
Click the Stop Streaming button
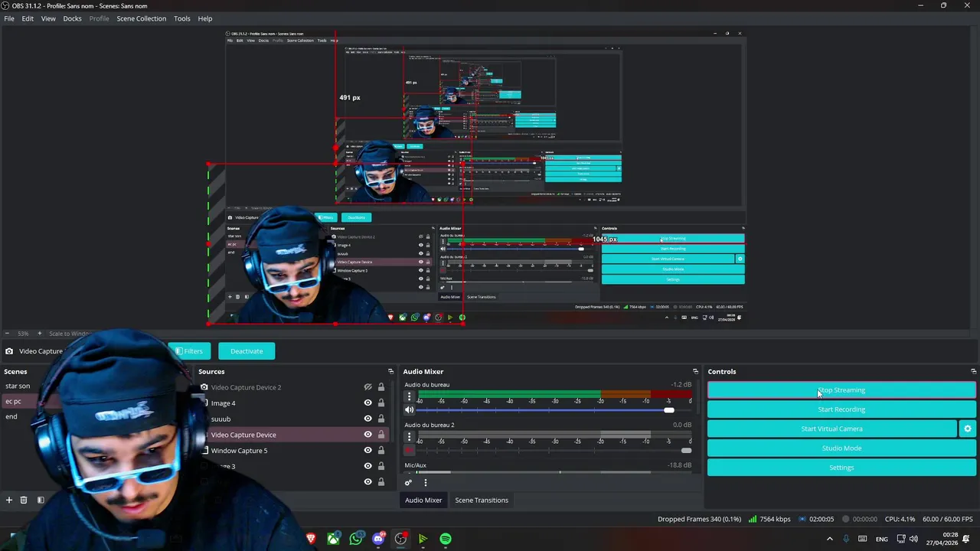pos(841,390)
